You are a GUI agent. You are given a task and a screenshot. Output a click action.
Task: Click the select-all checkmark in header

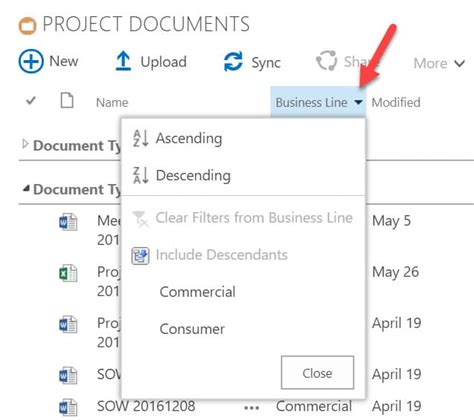tap(31, 100)
